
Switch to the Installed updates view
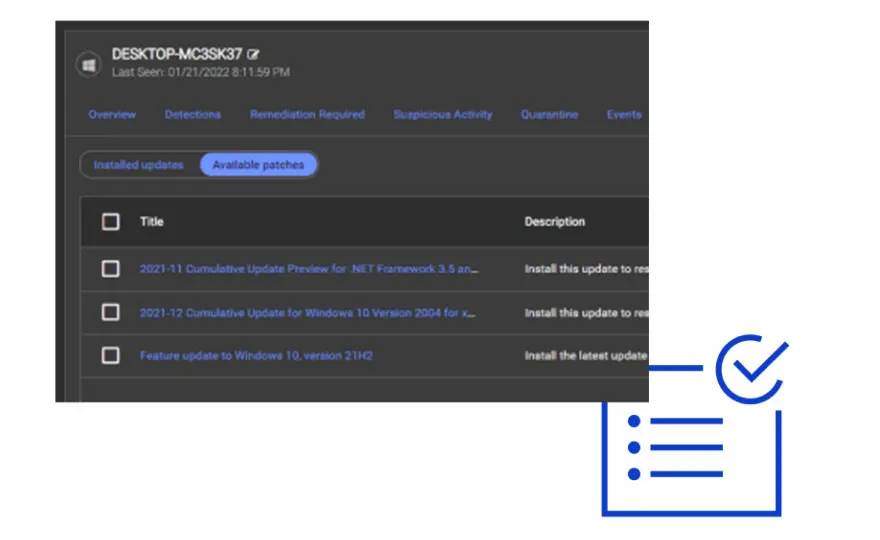click(139, 165)
